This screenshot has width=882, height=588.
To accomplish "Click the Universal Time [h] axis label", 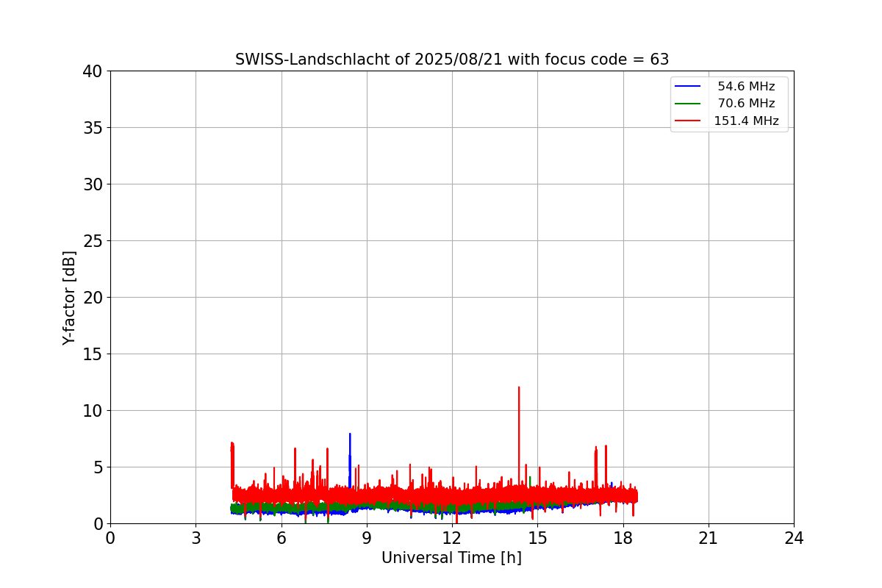I will pos(451,558).
